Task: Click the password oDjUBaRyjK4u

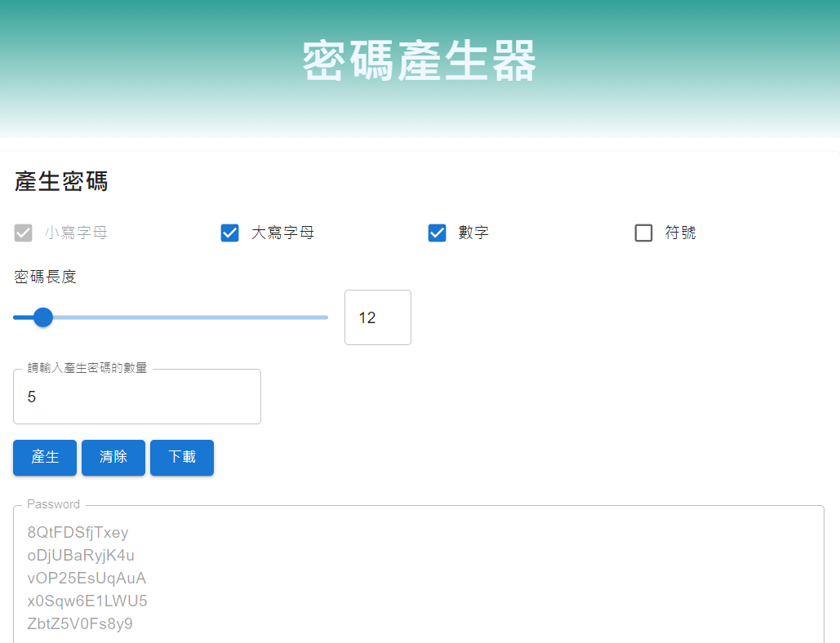Action: 81,556
